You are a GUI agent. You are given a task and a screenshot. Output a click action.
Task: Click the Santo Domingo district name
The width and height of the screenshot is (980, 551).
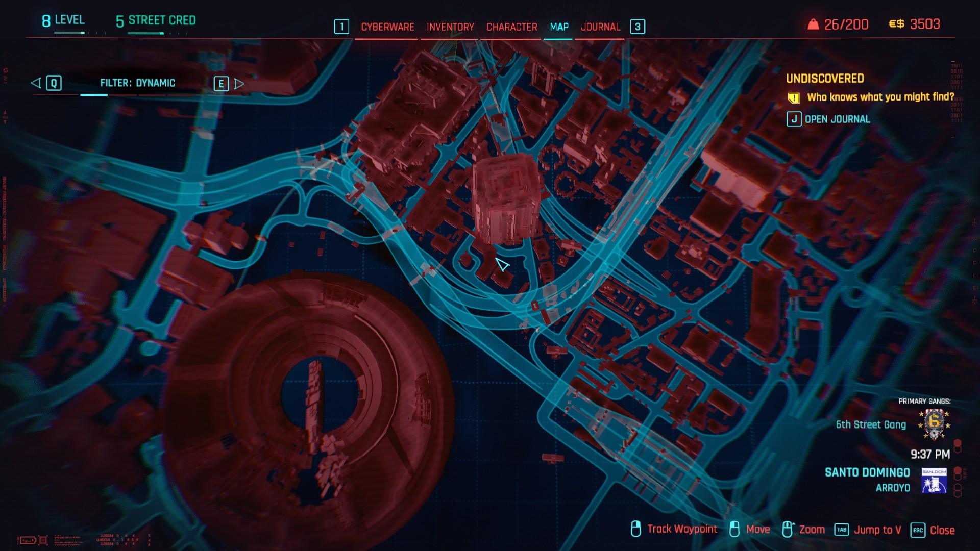pyautogui.click(x=867, y=472)
